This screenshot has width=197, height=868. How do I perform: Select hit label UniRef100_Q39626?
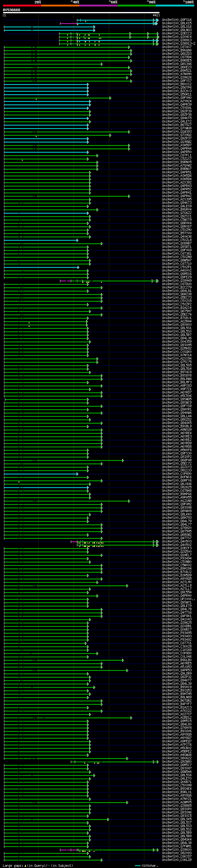pyautogui.click(x=177, y=78)
